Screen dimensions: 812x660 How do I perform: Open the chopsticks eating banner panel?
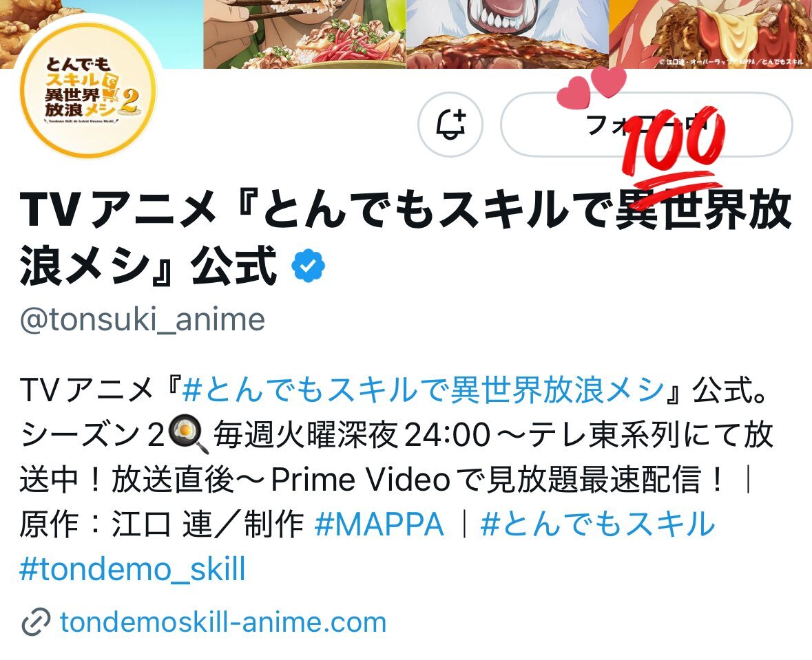click(x=304, y=34)
